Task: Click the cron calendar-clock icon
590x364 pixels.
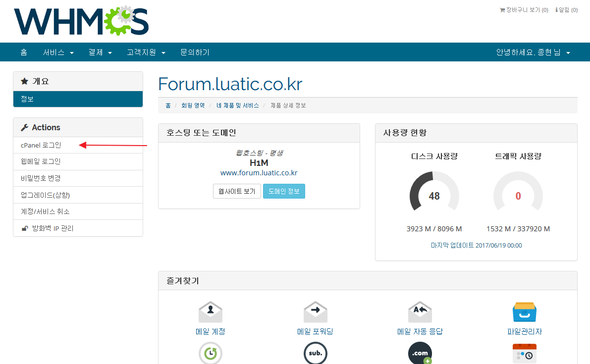Action: point(524,353)
